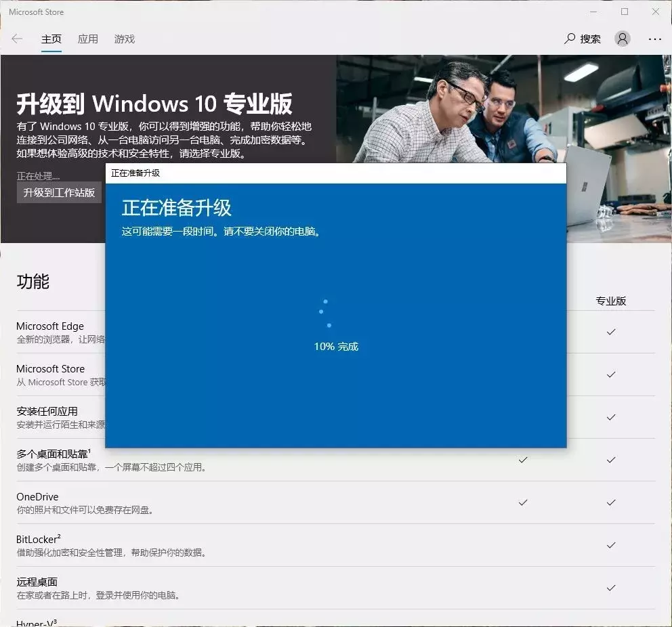This screenshot has height=627, width=672.
Task: Maximize the Microsoft Store window
Action: (x=625, y=12)
